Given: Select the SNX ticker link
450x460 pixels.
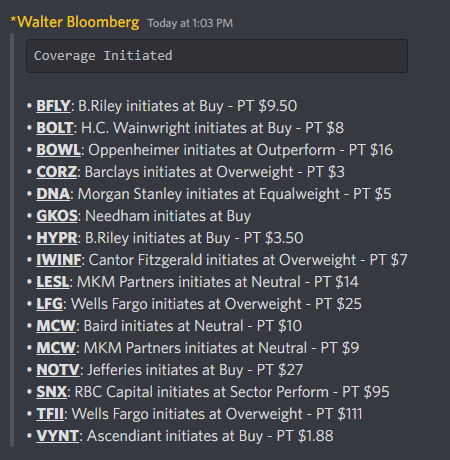Looking at the screenshot, I should (x=52, y=392).
